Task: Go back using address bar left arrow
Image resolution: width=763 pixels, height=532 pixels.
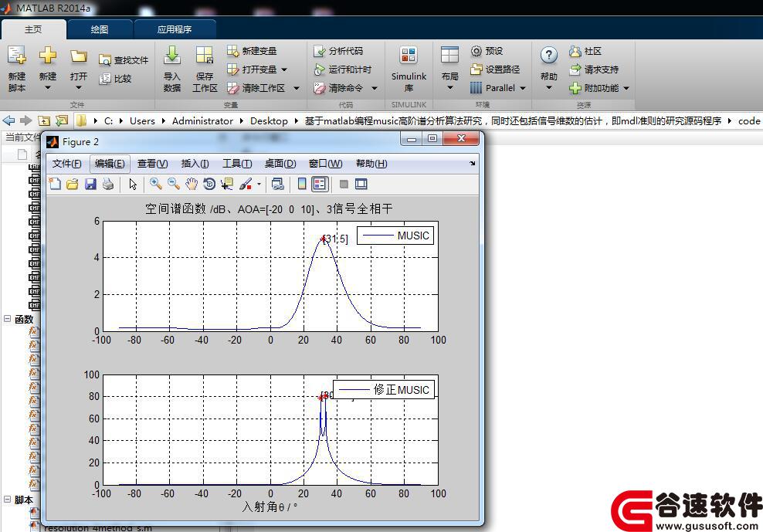Action: (8, 120)
